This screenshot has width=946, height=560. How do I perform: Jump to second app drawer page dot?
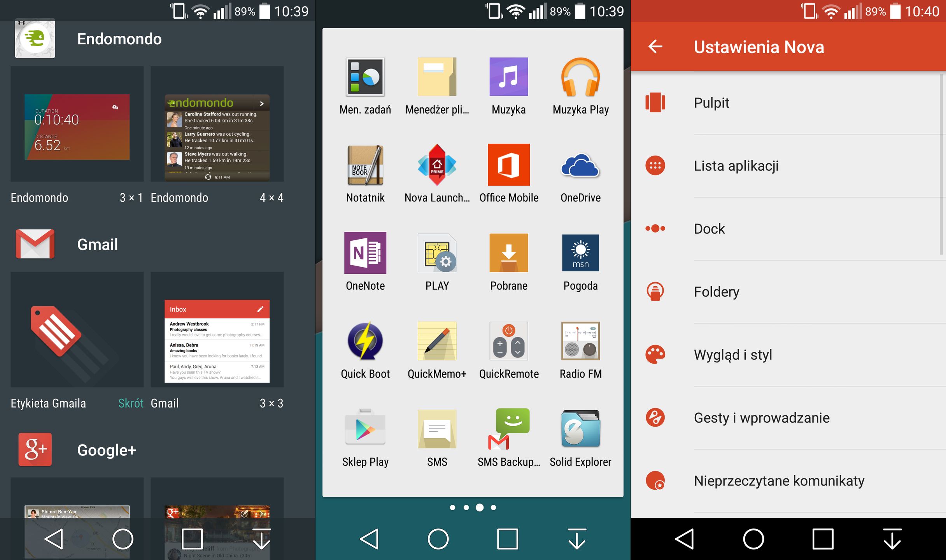(466, 507)
